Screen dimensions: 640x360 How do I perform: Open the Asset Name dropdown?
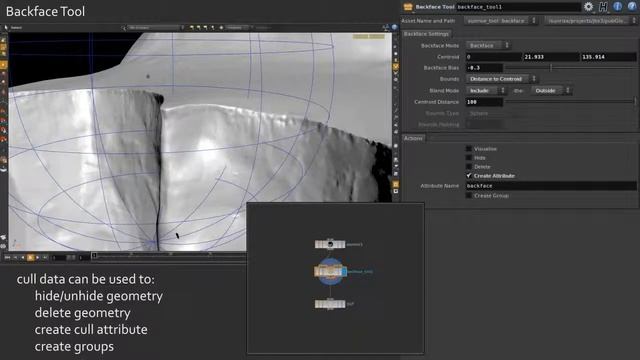coord(501,20)
